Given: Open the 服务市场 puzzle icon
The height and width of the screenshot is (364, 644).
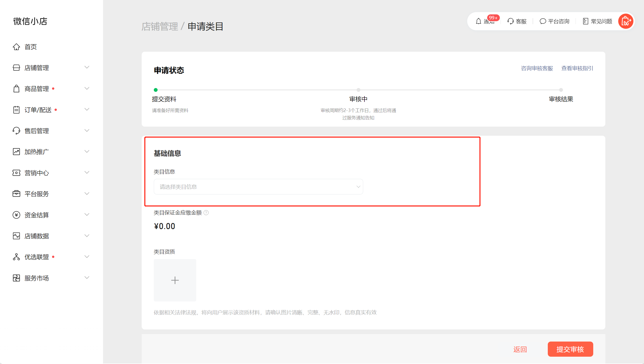Looking at the screenshot, I should tap(16, 278).
